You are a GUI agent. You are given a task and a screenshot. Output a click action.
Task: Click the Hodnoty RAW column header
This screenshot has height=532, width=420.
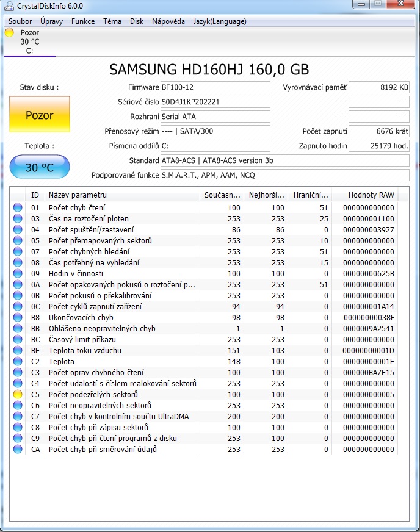coord(365,195)
